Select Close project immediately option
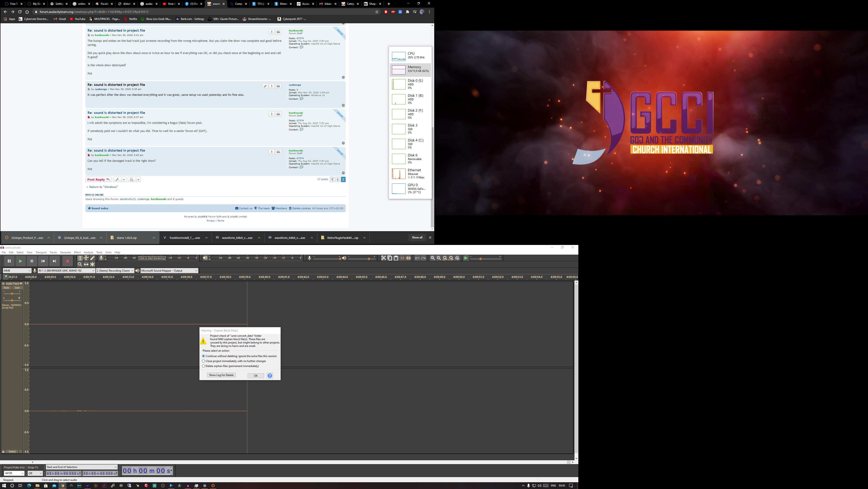The width and height of the screenshot is (868, 489). pyautogui.click(x=234, y=361)
